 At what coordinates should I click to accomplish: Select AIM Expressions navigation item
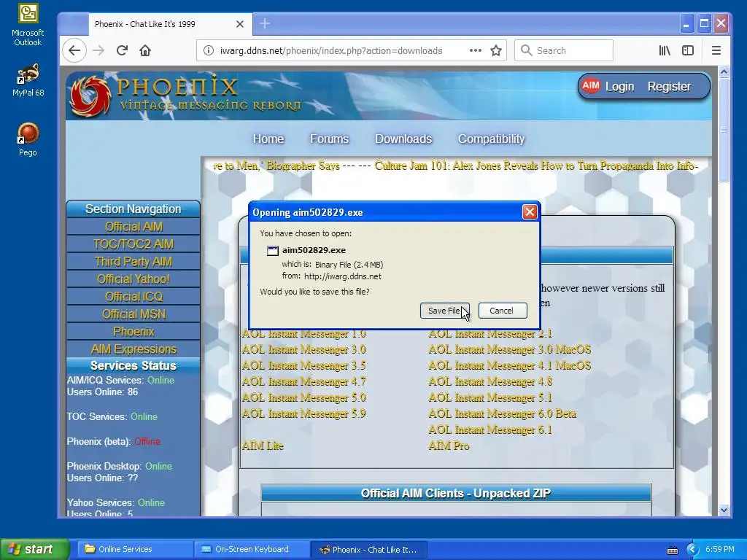click(133, 349)
